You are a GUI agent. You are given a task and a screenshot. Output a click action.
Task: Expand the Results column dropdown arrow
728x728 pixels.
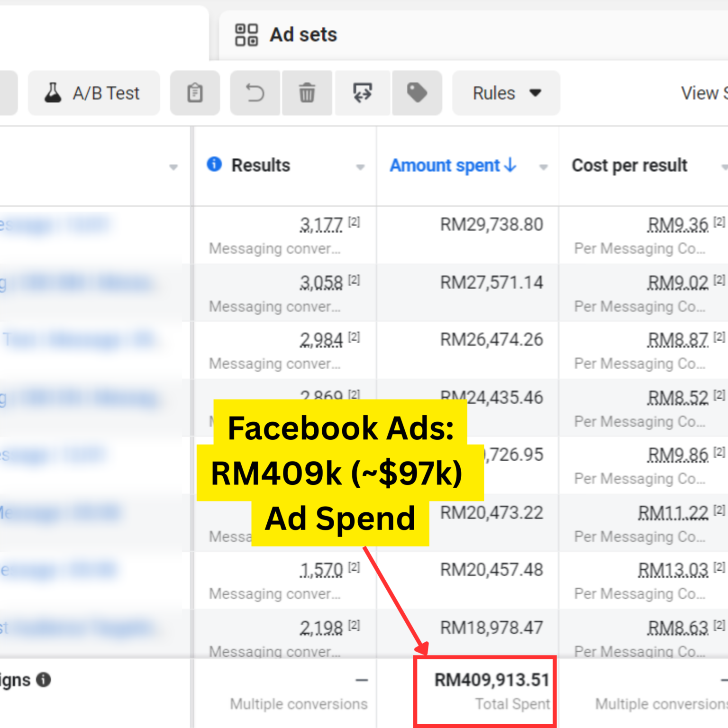coord(360,167)
